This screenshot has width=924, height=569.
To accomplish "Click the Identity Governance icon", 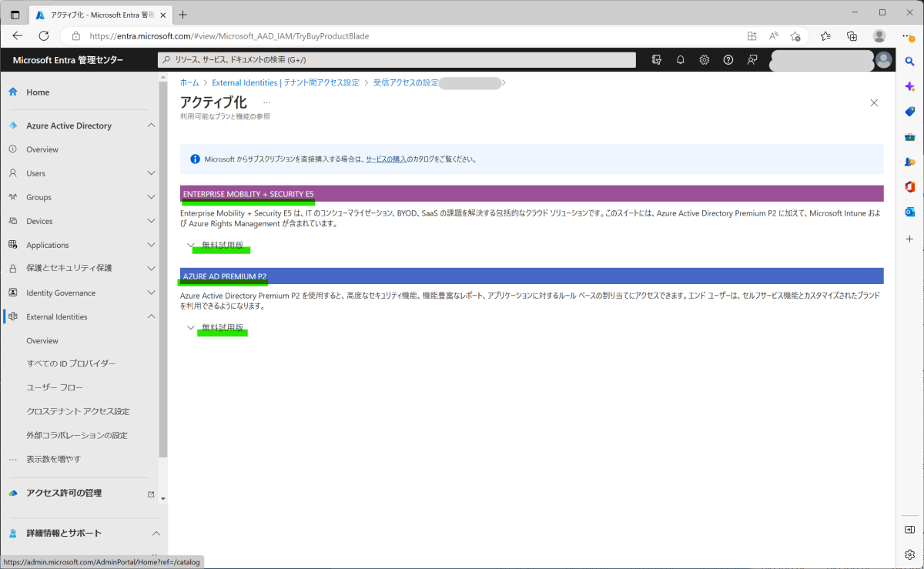I will coord(12,293).
